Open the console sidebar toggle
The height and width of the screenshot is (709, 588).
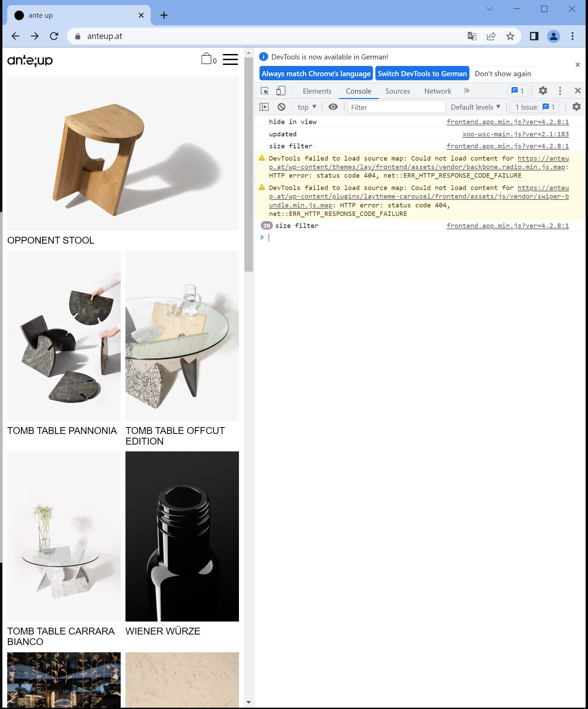(x=264, y=107)
